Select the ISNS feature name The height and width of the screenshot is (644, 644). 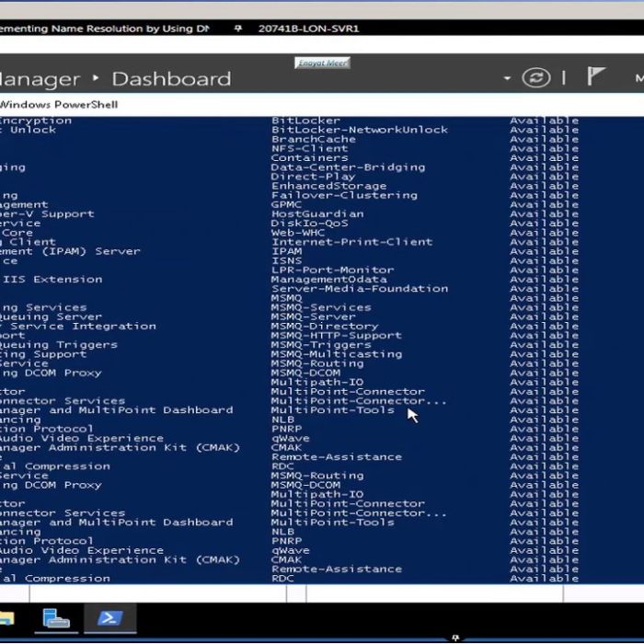pos(286,260)
